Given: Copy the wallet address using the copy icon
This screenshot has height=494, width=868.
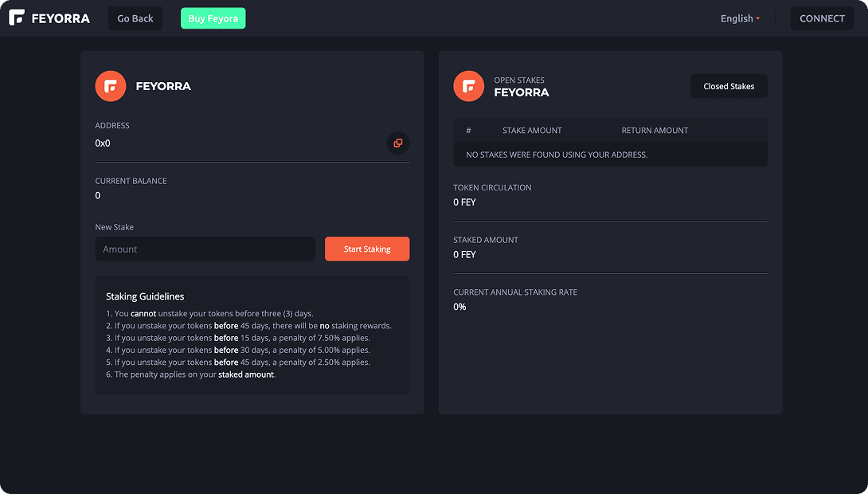Looking at the screenshot, I should pos(398,143).
